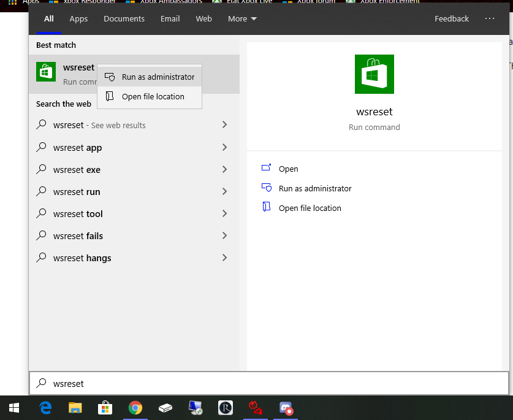
Task: Click the magnifier icon beside 'wsreset app'
Action: click(41, 147)
